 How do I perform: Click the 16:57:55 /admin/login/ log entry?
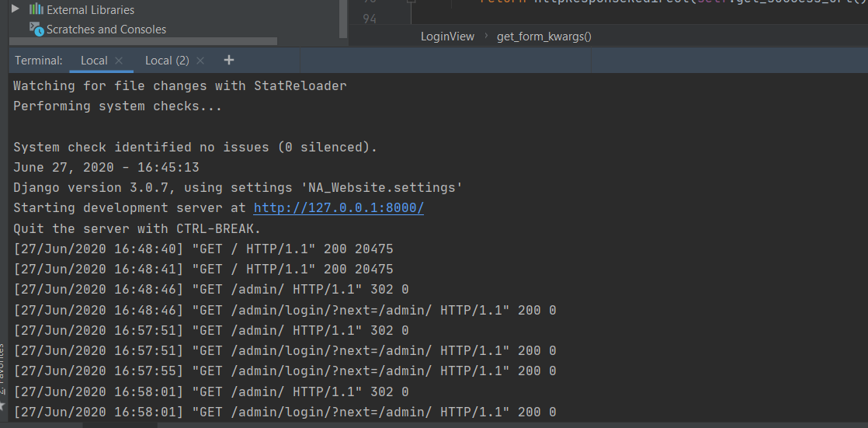[284, 371]
